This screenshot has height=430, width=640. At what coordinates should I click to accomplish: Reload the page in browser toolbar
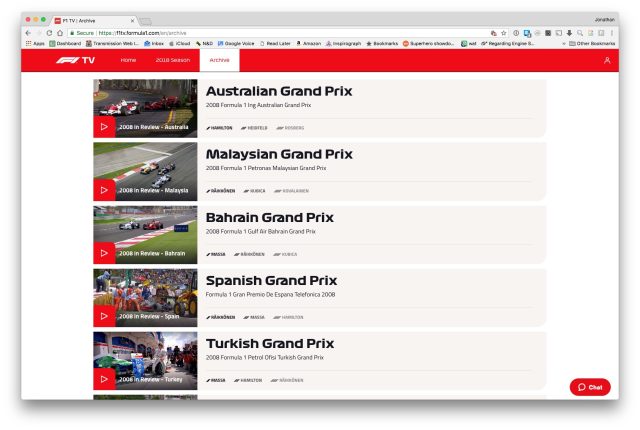[48, 32]
